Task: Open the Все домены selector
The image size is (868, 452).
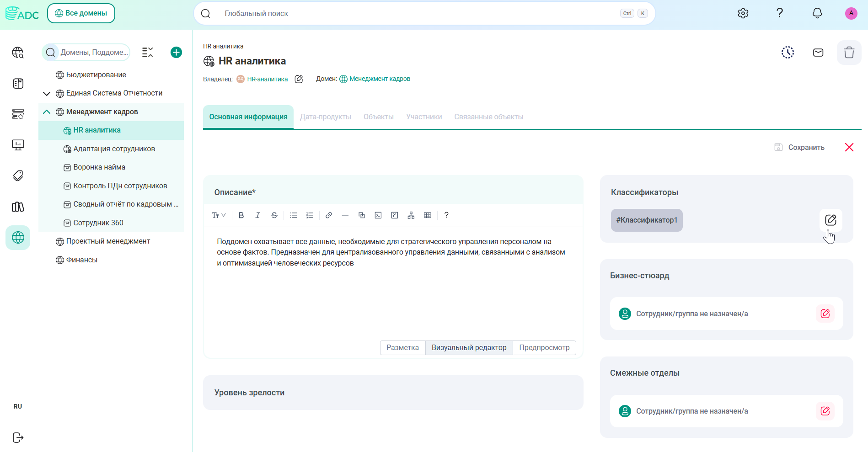Action: click(x=81, y=13)
